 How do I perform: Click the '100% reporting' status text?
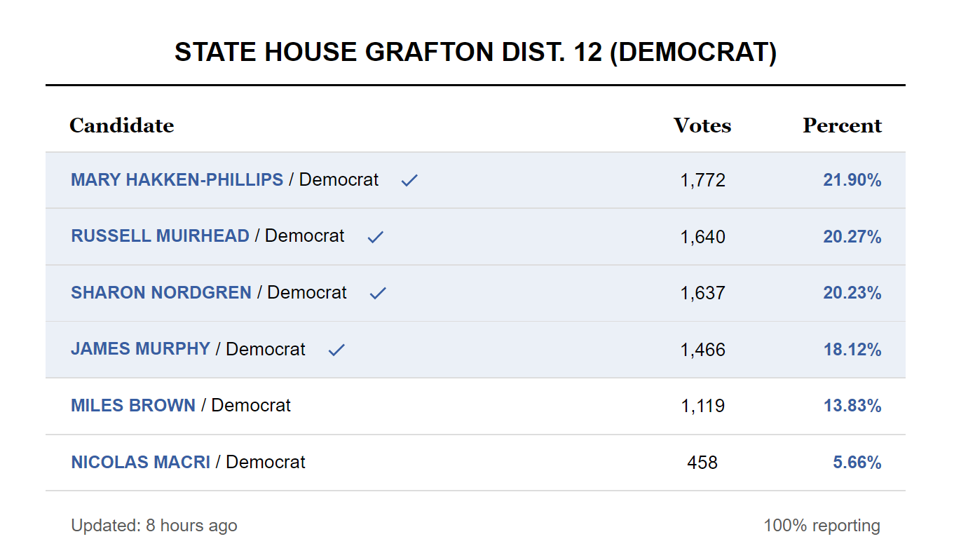[x=822, y=525]
